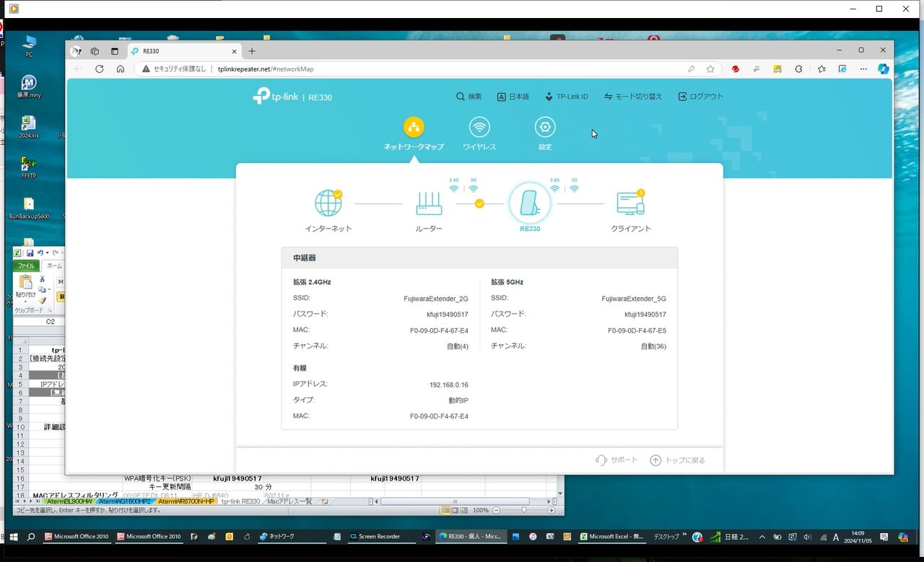Viewport: 924px width, 562px height.
Task: Open the 設定 gear icon in TP-Link header
Action: pos(545,127)
